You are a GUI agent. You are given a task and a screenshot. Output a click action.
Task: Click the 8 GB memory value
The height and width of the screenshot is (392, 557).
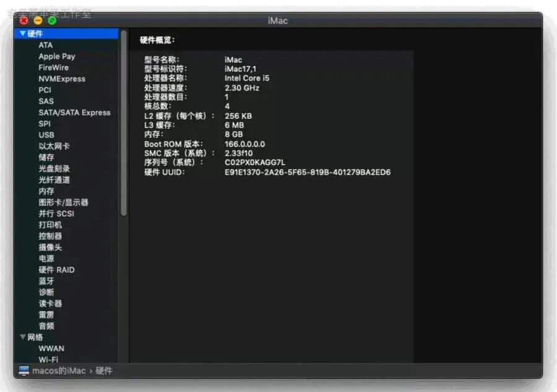tap(234, 134)
